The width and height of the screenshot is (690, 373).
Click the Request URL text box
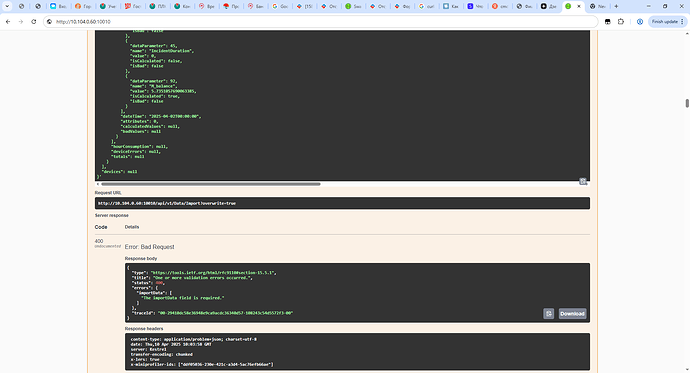point(342,203)
